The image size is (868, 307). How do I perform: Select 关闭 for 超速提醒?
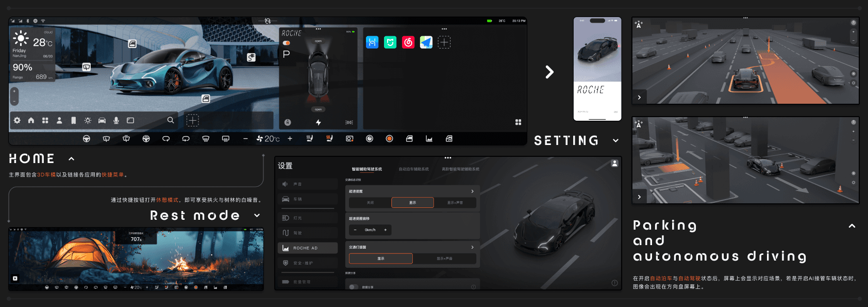[370, 203]
